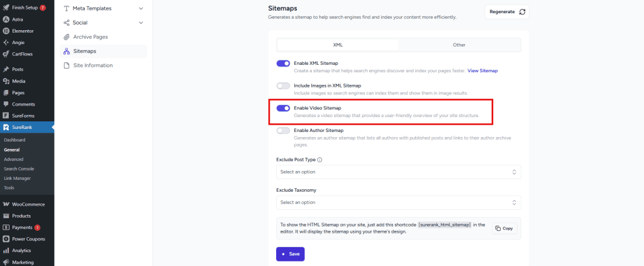Open the Search Console submenu item
This screenshot has height=266, width=644.
pos(19,169)
